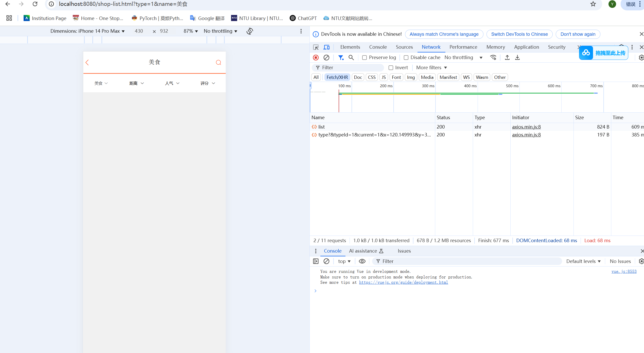
Task: Click the network search magnifier icon
Action: (x=351, y=58)
